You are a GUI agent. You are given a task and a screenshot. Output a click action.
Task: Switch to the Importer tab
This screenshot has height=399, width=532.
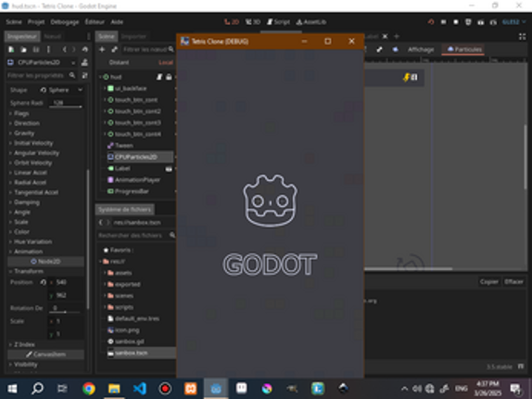[x=133, y=36]
